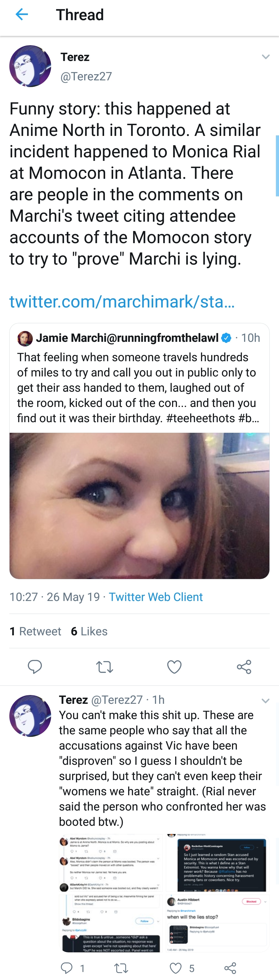Go back using the Thread arrow

(x=22, y=15)
